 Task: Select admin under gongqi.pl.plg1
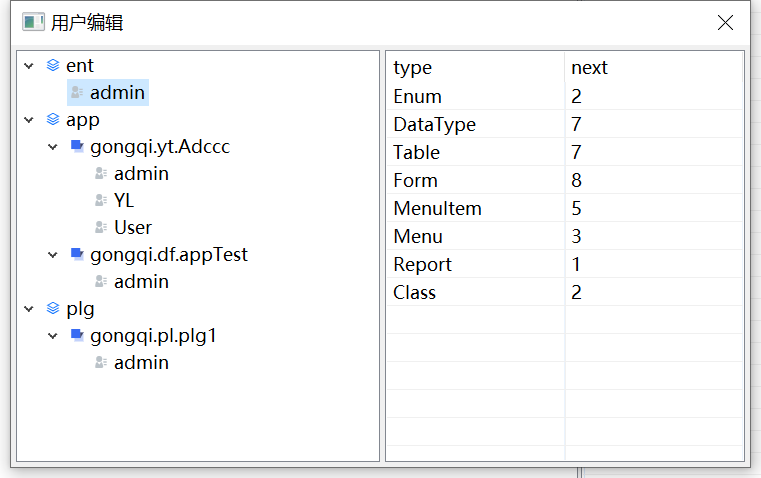(141, 363)
